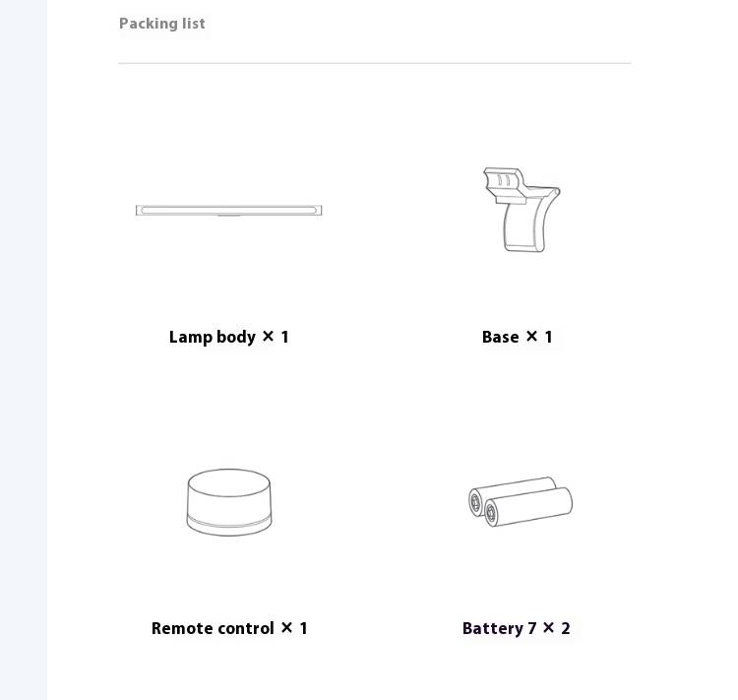Click the "Base × 1" caption
The width and height of the screenshot is (738, 700).
click(x=517, y=337)
